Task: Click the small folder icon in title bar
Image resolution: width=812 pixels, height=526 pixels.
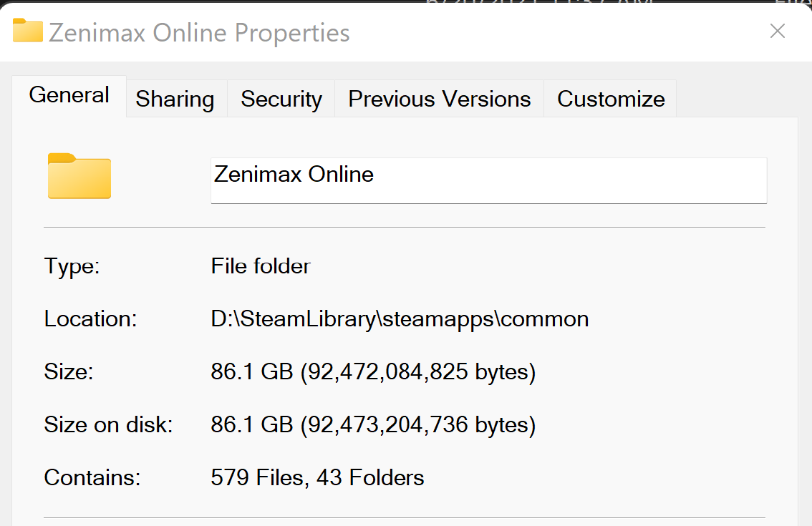Action: 27,30
